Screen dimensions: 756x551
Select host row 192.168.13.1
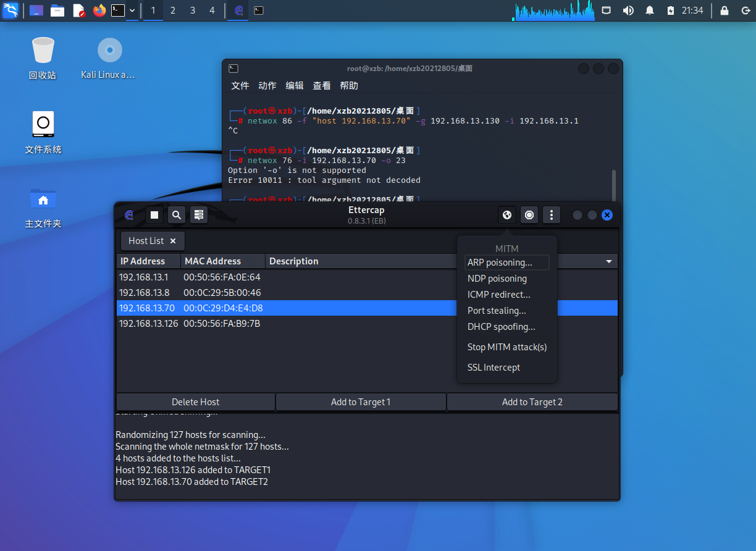coord(367,277)
